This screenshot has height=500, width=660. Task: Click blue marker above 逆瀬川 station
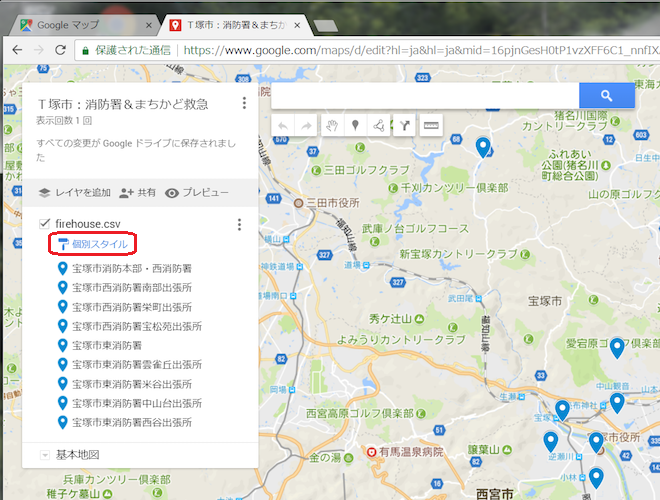tap(551, 442)
